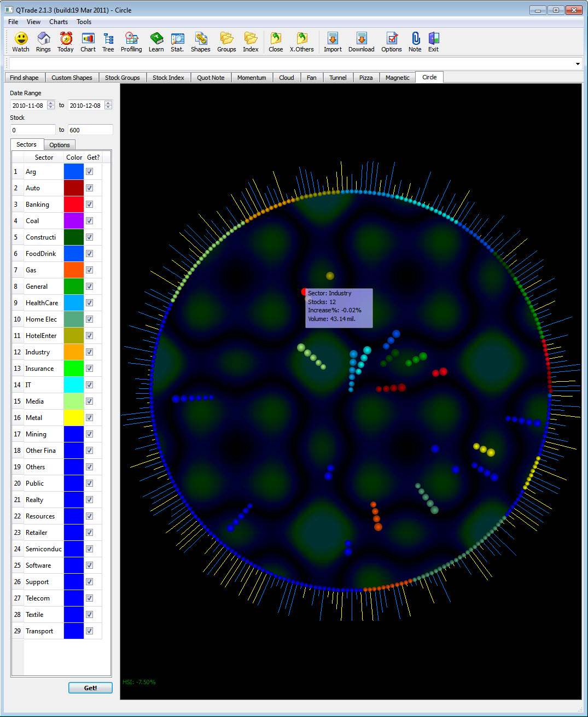Switch to the Pizza tab
588x717 pixels.
[366, 77]
